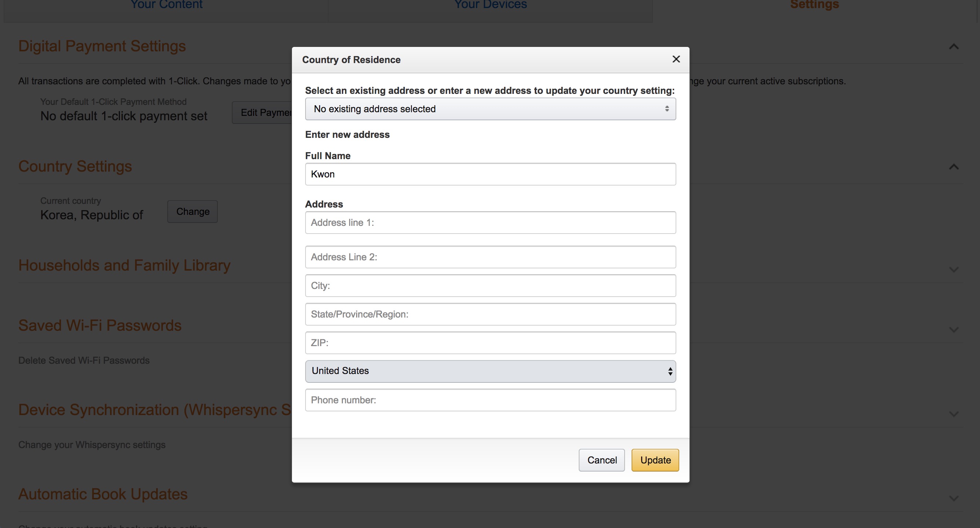
Task: Click 'No default 1-click payment set' text
Action: (x=124, y=116)
